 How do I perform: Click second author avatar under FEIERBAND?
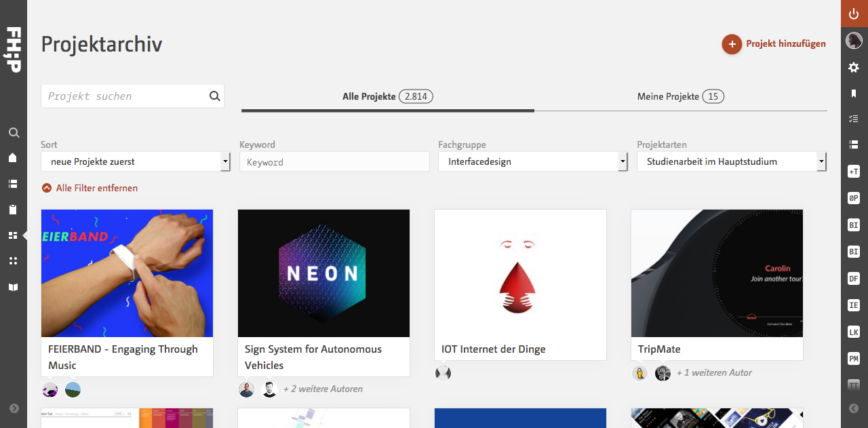pyautogui.click(x=73, y=390)
